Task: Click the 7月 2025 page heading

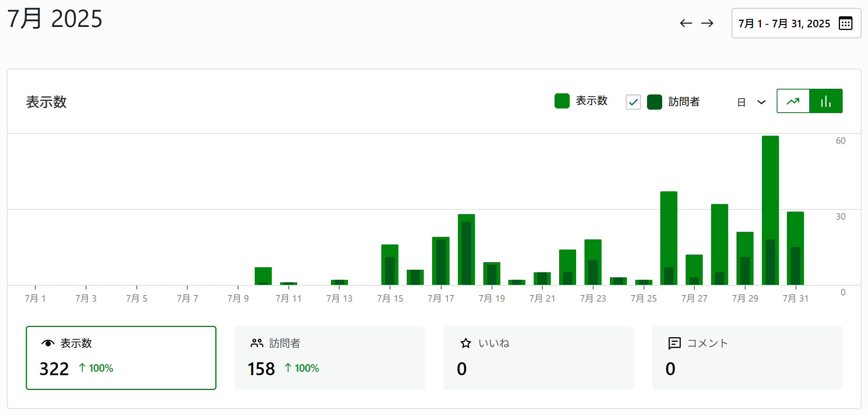Action: [x=55, y=19]
